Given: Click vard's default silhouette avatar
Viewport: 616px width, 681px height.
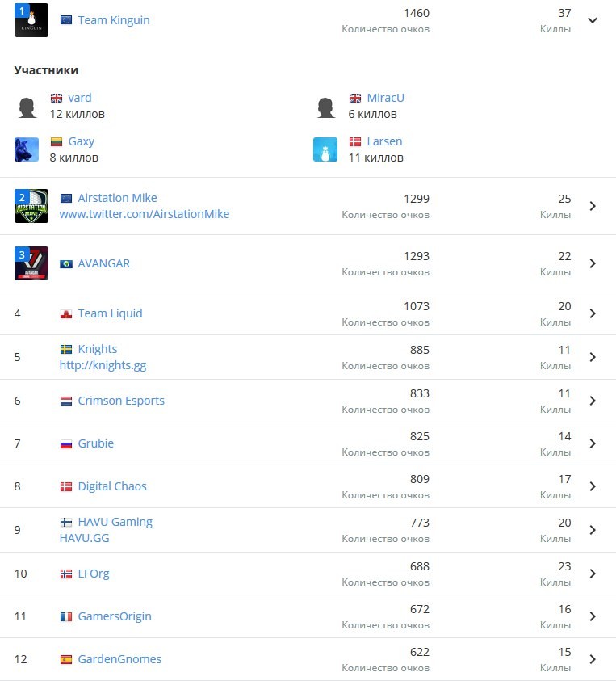Looking at the screenshot, I should click(x=27, y=107).
